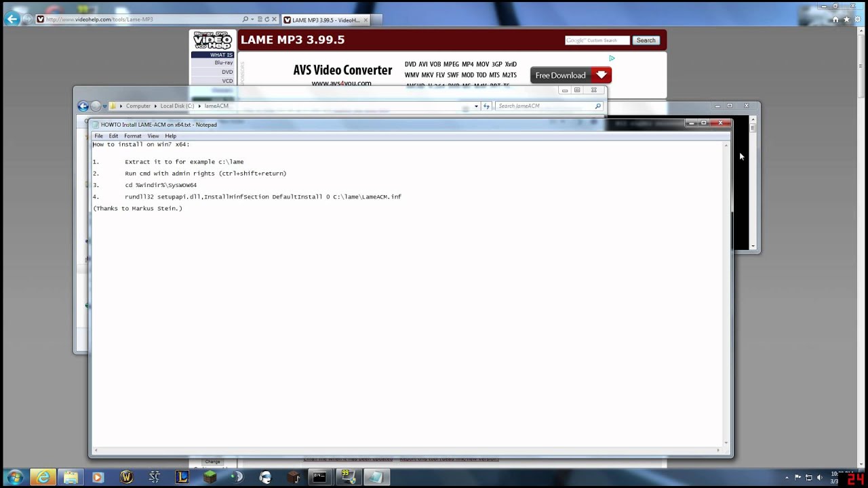Viewport: 868px width, 488px height.
Task: Launch League of Legends taskbar icon
Action: 182,477
